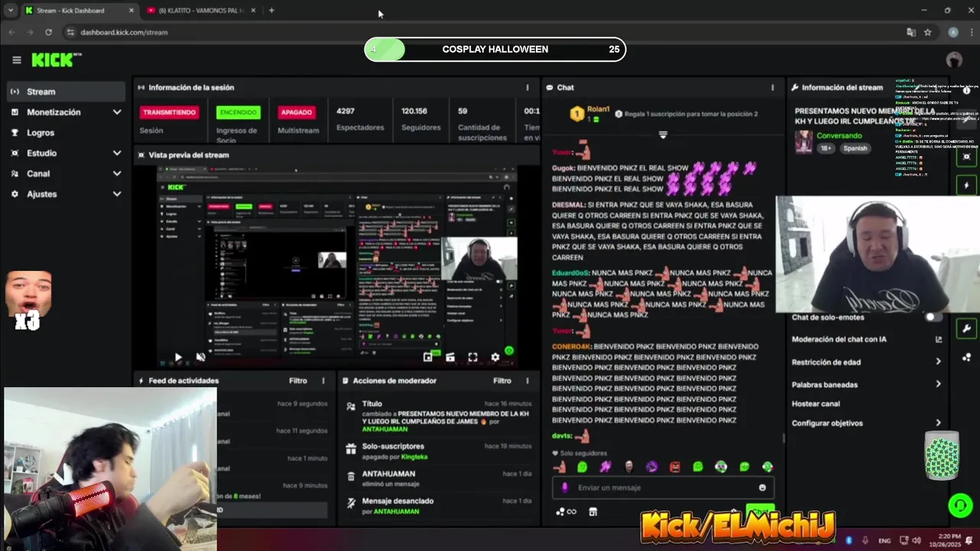Open Información de la sesión options menu
The image size is (980, 551).
click(x=527, y=87)
